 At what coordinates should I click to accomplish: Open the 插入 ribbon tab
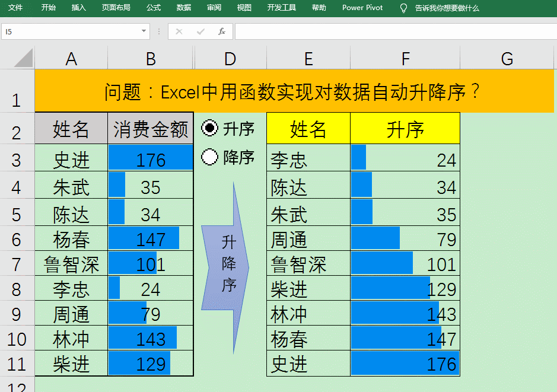click(78, 8)
